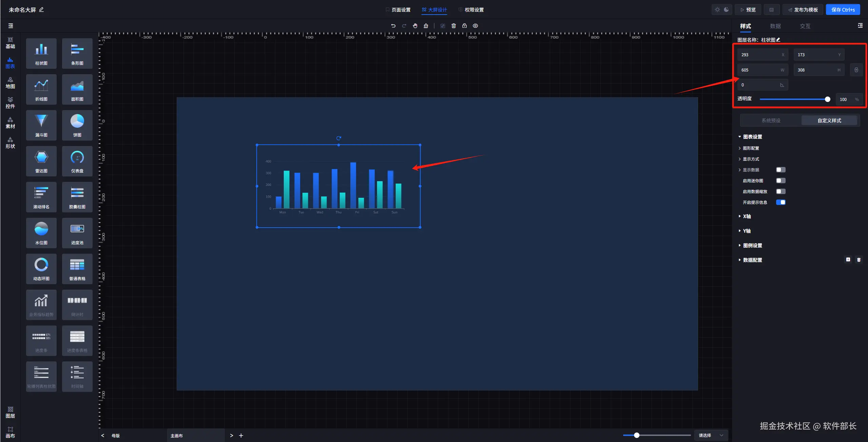This screenshot has height=442, width=868.
Task: Open the 地图 map category in sidebar
Action: click(10, 83)
